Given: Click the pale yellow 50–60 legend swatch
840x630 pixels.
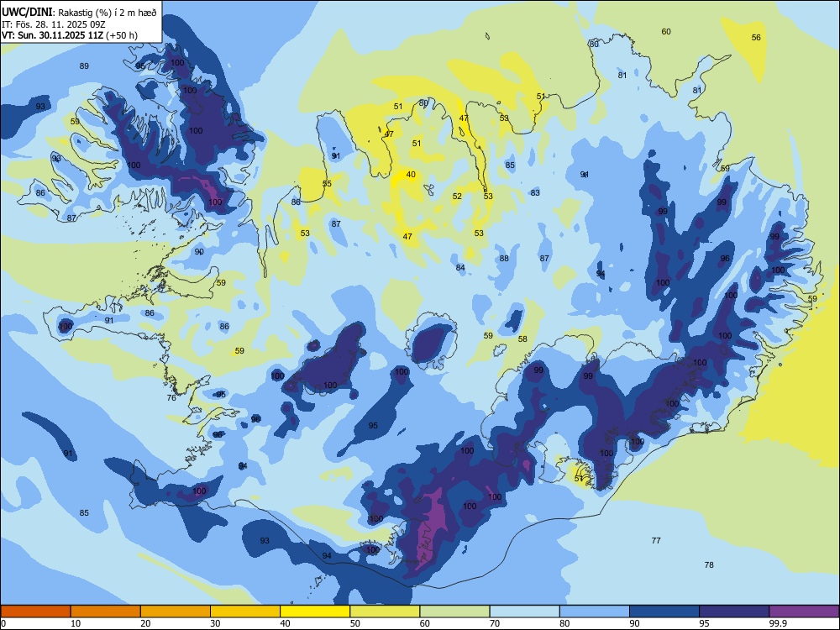Looking at the screenshot, I should click(x=385, y=612).
